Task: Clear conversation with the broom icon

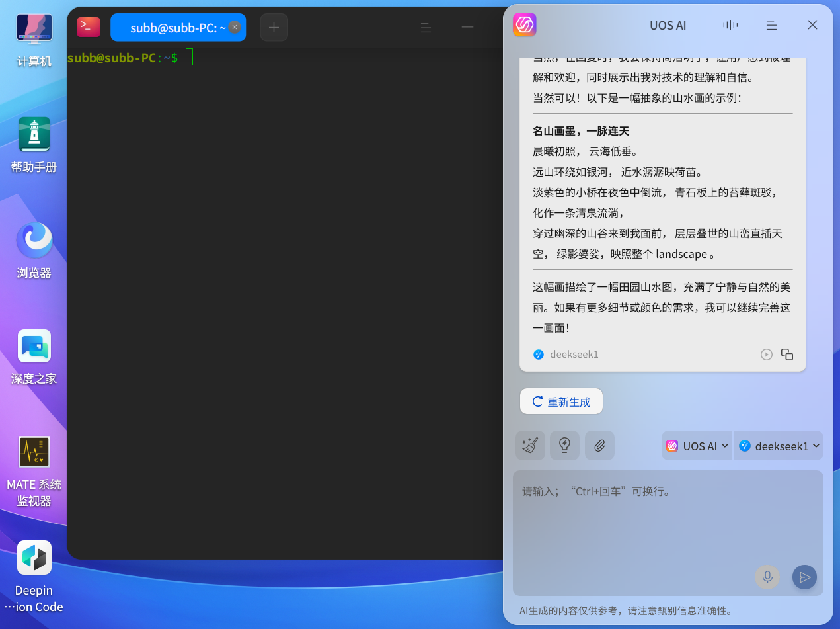Action: pos(530,446)
